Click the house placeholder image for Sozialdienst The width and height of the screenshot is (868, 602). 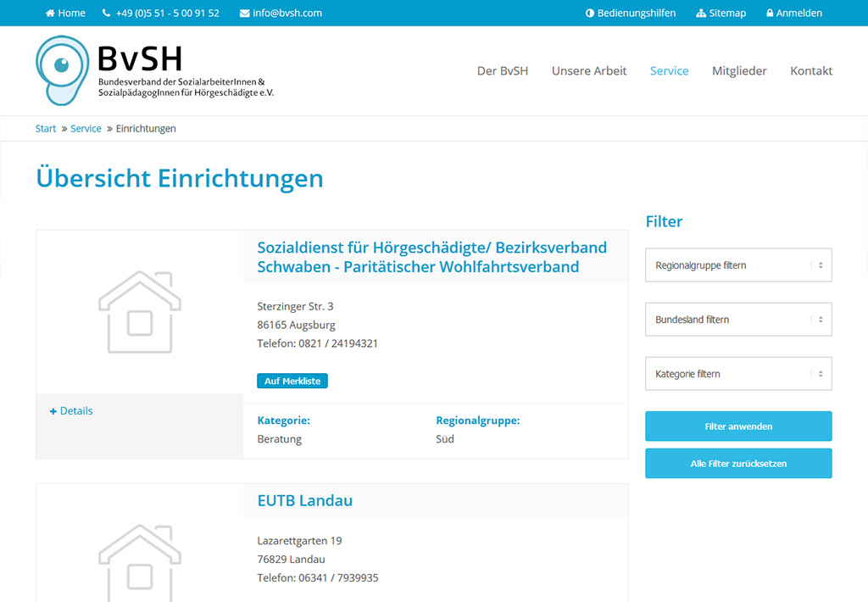(140, 312)
